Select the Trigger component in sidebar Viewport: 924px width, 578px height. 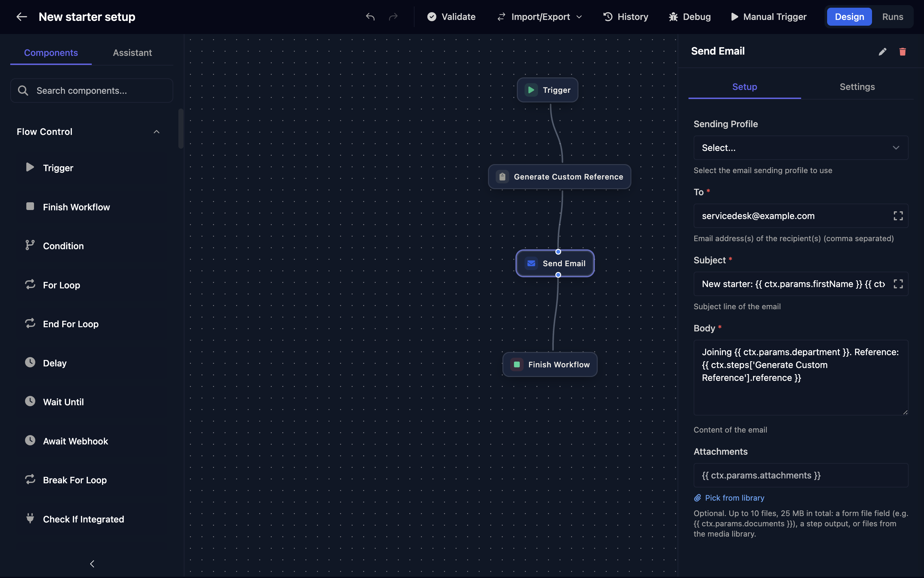(92, 168)
